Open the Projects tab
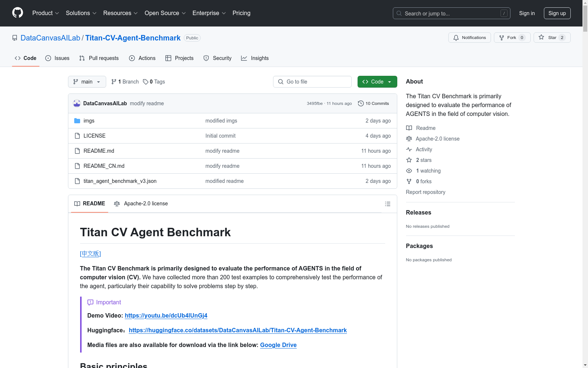Viewport: 588px width, 368px height. tap(179, 58)
